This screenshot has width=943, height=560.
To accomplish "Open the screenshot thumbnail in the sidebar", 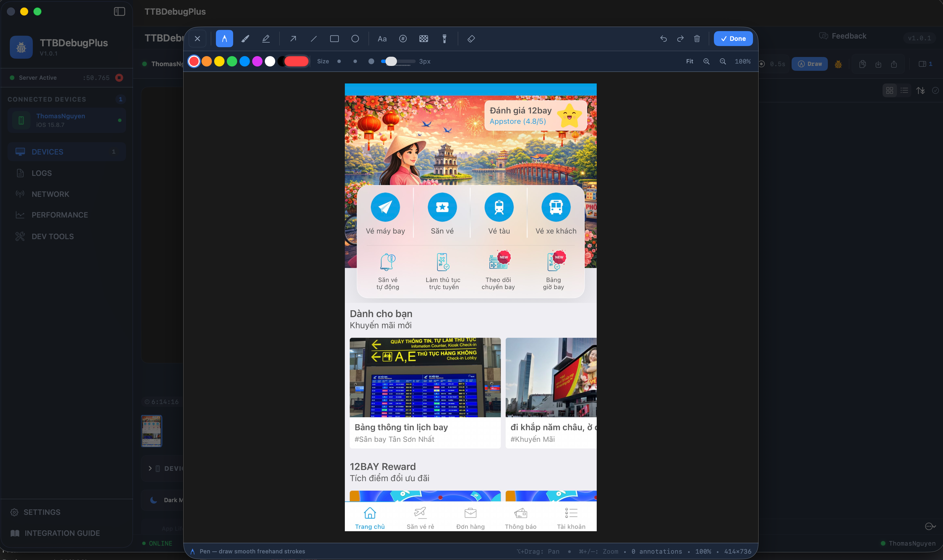I will click(x=151, y=431).
